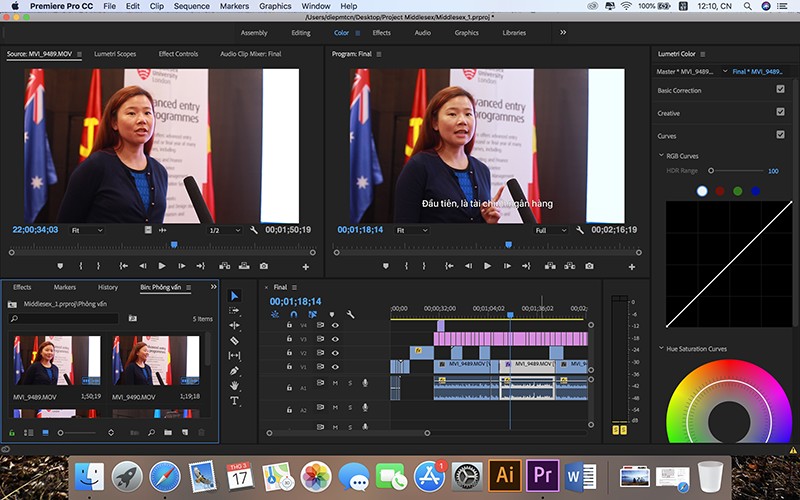The image size is (800, 500).
Task: Play the Program monitor
Action: click(x=487, y=266)
